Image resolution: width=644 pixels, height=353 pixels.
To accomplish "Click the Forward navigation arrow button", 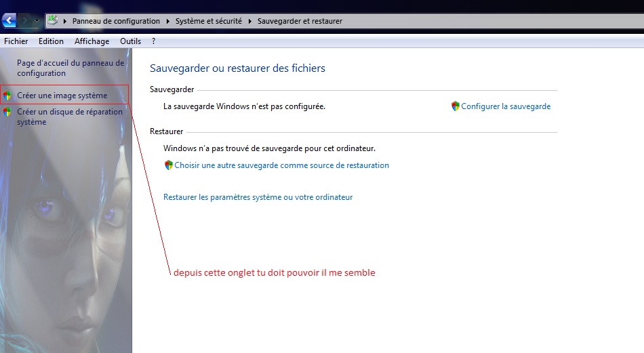I will pos(25,20).
